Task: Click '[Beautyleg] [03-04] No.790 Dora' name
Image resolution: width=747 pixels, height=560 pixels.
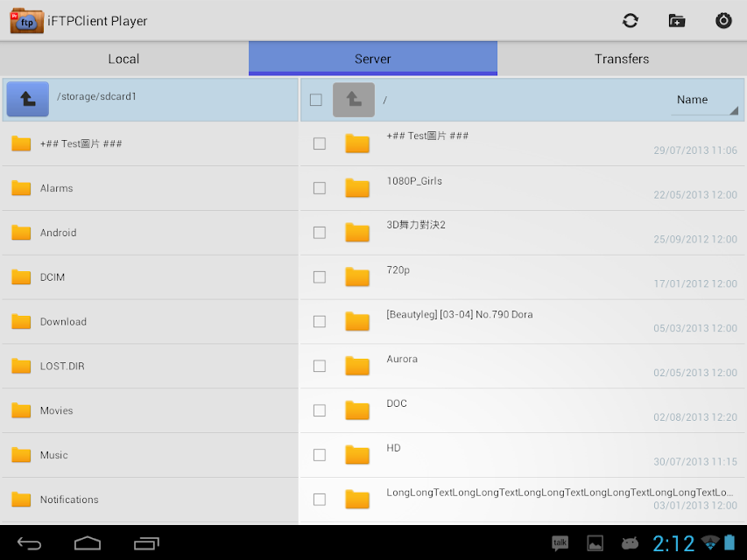Action: 460,314
